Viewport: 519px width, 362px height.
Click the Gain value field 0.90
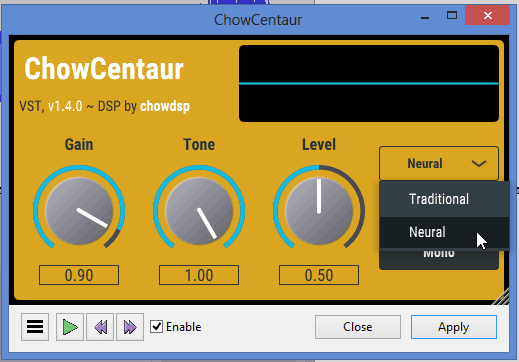pos(79,275)
